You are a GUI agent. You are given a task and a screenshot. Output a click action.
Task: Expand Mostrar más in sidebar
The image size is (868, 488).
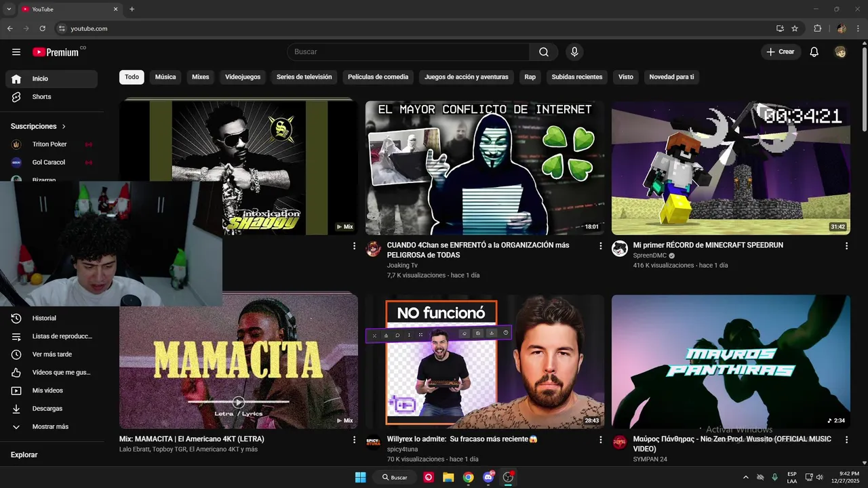tap(52, 427)
